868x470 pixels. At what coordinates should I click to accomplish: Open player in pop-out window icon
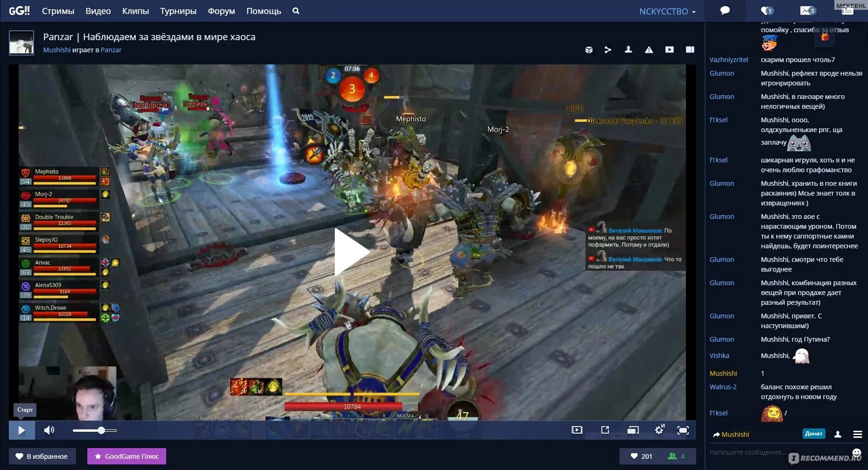605,430
